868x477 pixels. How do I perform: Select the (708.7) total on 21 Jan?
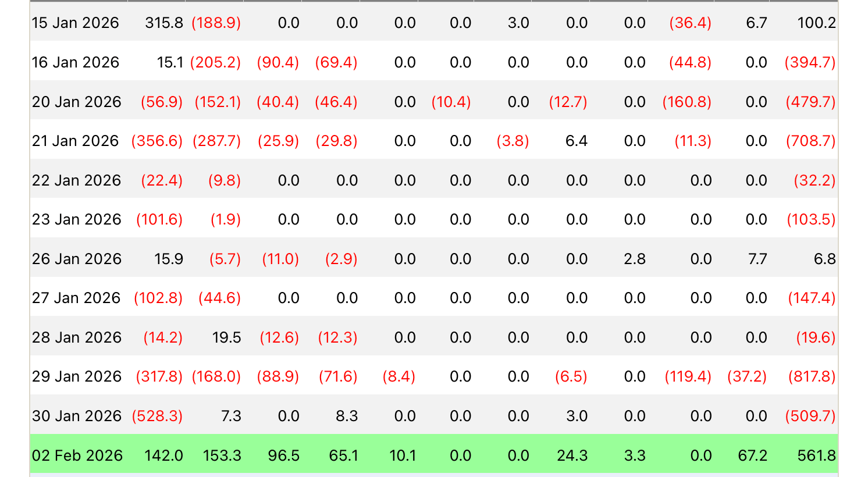[810, 141]
